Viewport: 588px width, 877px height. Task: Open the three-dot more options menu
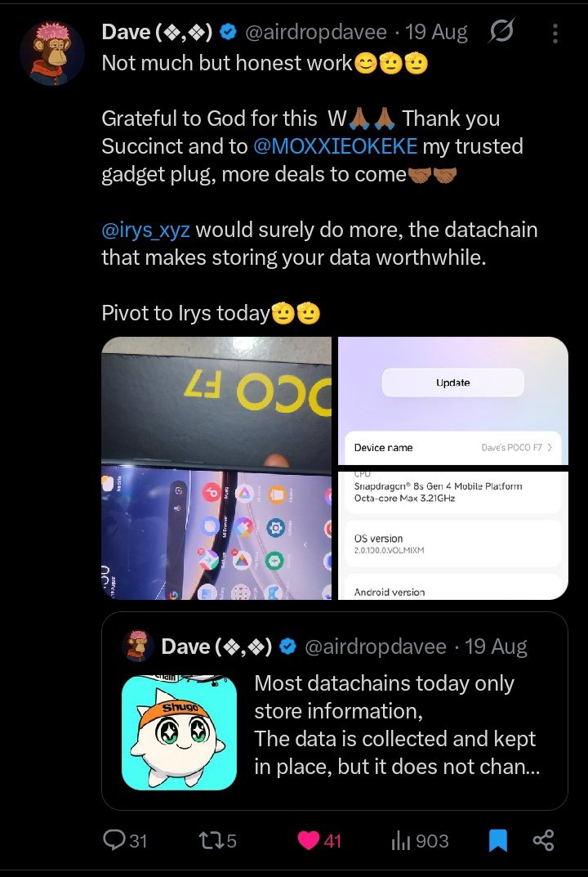[555, 34]
